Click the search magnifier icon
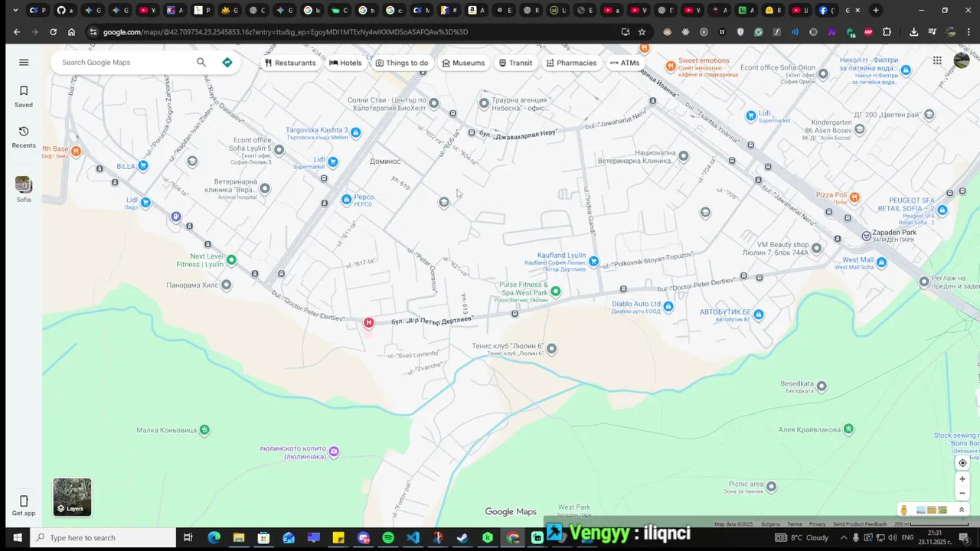 tap(201, 63)
